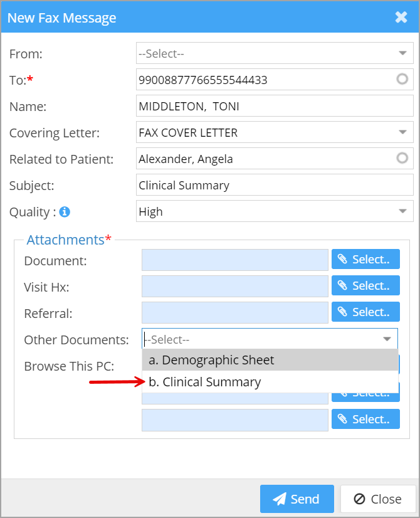420x518 pixels.
Task: Click the Subject text field
Action: 275,185
